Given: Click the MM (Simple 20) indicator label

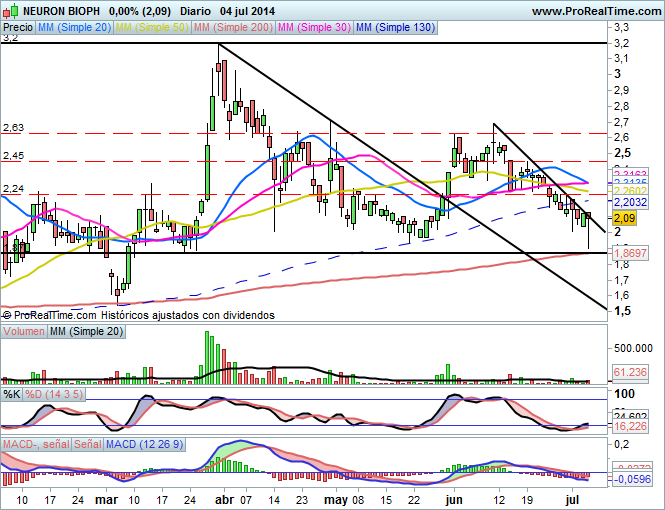Looking at the screenshot, I should pyautogui.click(x=74, y=29).
